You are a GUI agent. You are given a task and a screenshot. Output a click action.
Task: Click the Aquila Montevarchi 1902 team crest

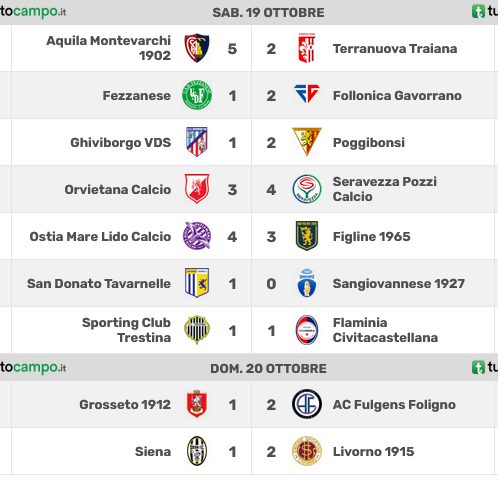(197, 48)
